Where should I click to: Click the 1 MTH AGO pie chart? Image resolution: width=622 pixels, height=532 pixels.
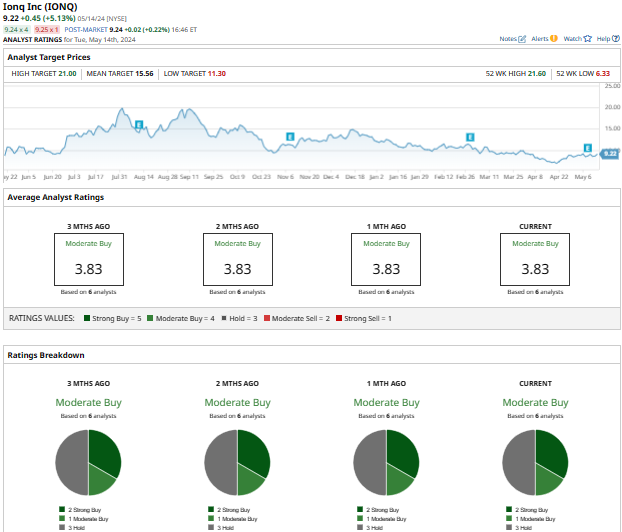[x=386, y=463]
